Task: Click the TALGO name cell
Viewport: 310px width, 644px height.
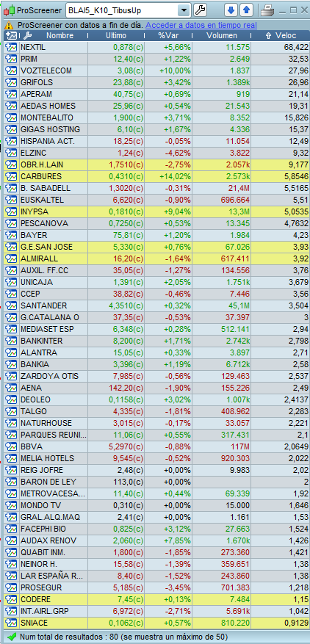Action: 54,411
